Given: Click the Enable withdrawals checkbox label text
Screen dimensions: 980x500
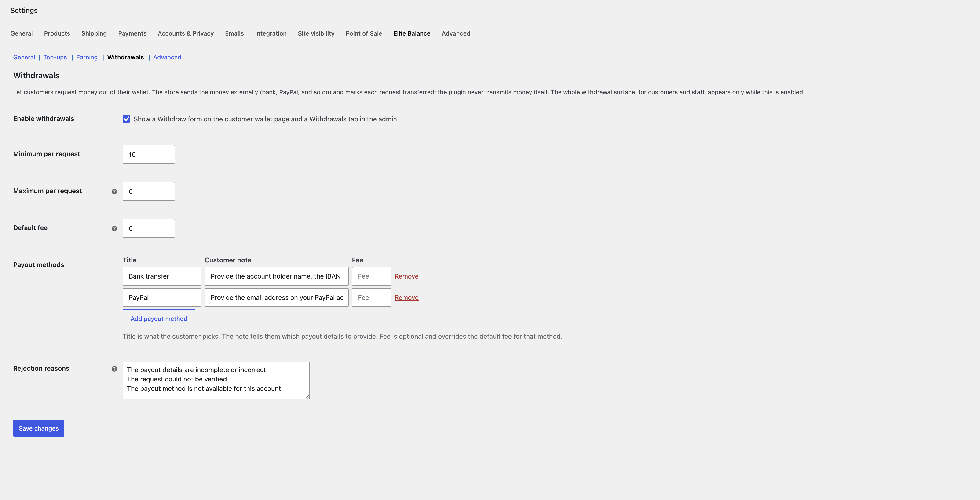Looking at the screenshot, I should pos(265,119).
